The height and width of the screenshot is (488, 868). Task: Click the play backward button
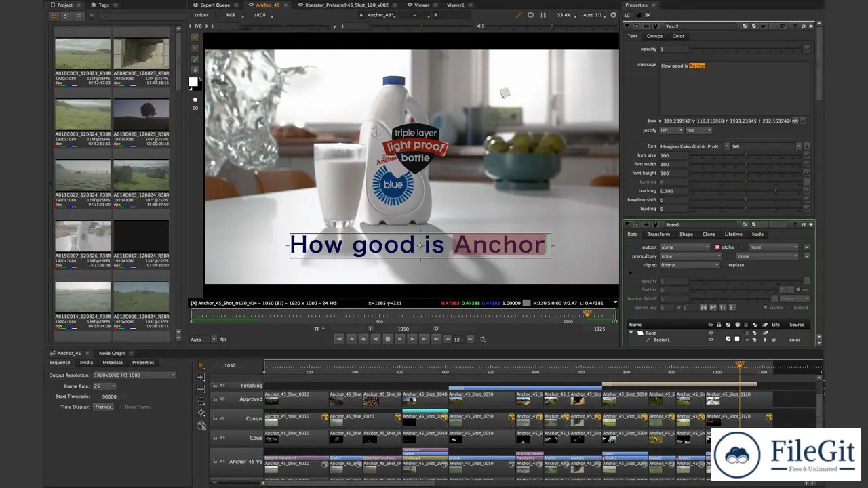click(x=376, y=339)
